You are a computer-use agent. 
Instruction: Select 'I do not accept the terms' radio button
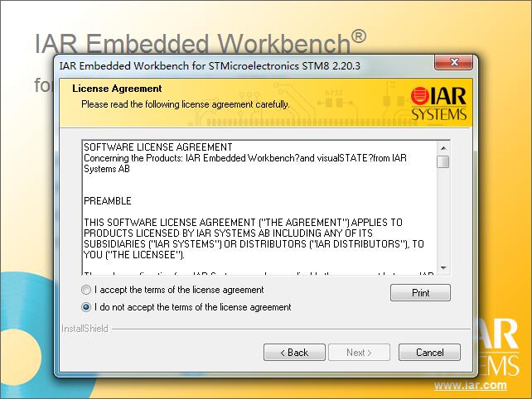pos(86,307)
